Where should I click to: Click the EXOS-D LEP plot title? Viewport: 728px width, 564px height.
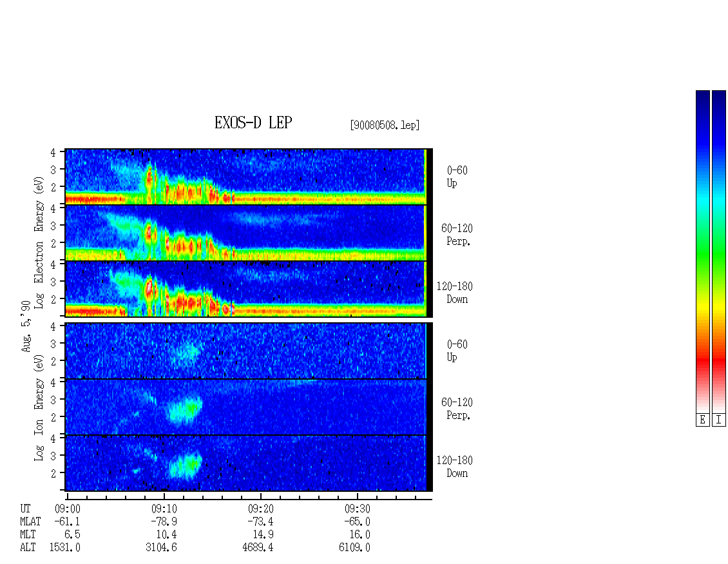(253, 122)
